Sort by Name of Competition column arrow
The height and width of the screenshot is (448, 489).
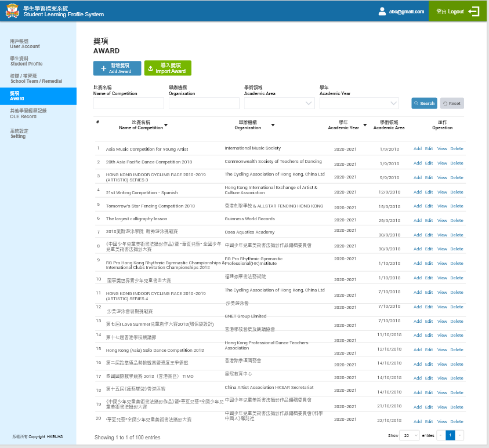[166, 125]
